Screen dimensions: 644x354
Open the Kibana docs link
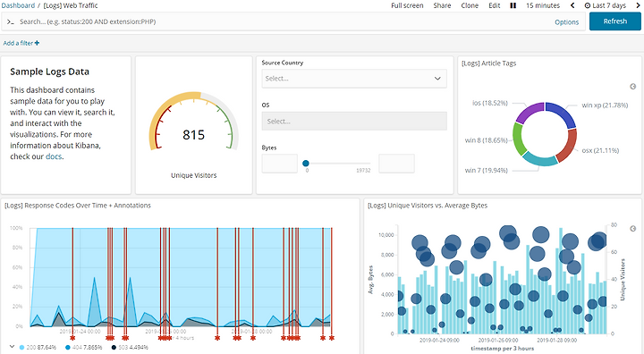[54, 156]
